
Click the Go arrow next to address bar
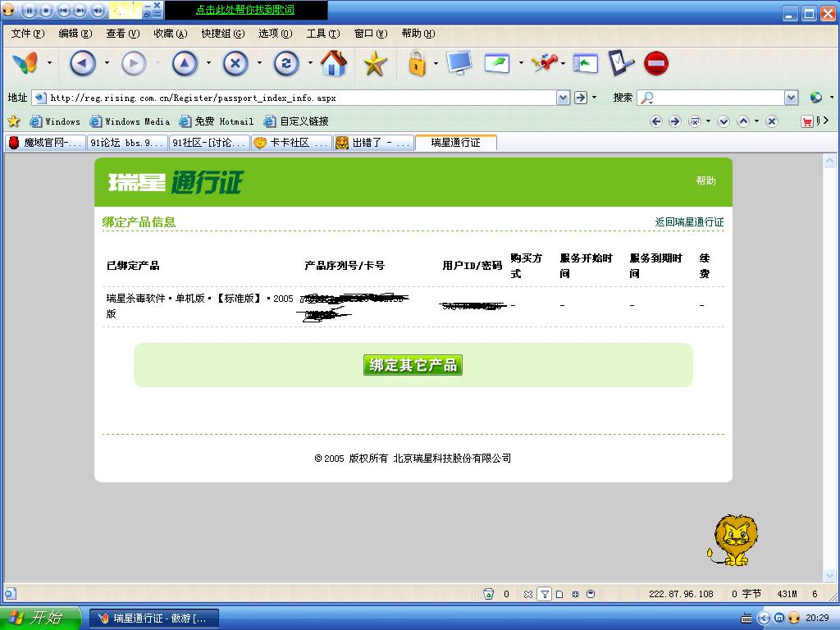(580, 98)
